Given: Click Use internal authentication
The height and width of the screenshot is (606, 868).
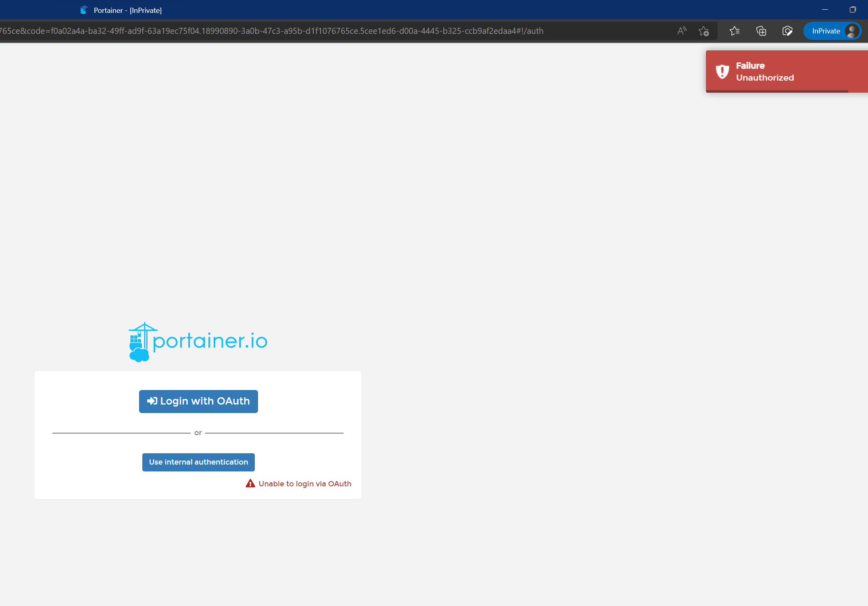Looking at the screenshot, I should 198,462.
